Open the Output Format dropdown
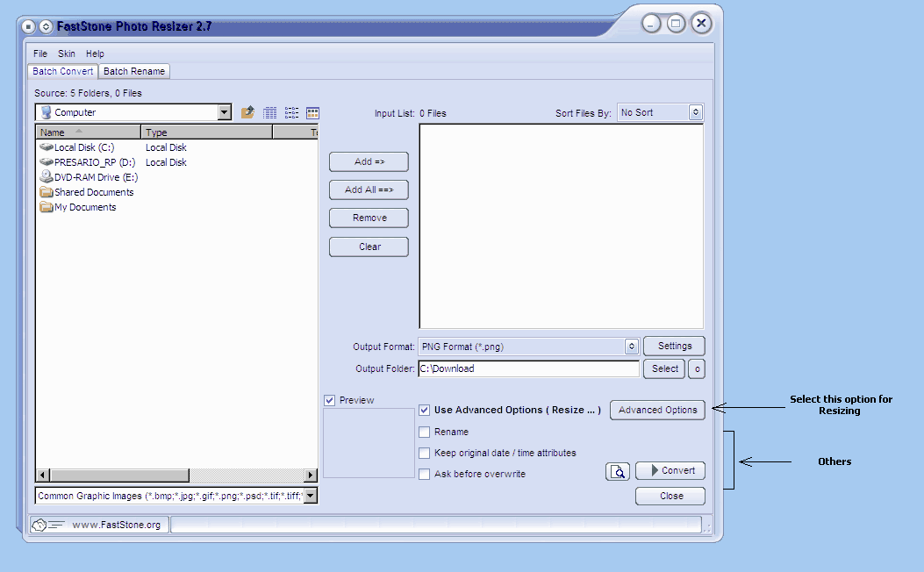This screenshot has width=924, height=572. pyautogui.click(x=631, y=347)
